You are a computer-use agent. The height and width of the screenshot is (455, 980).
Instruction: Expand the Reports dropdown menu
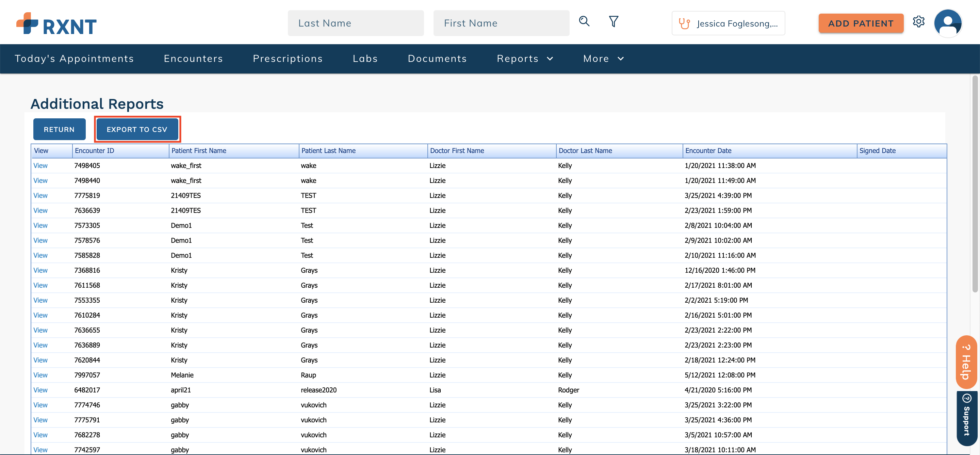tap(525, 58)
